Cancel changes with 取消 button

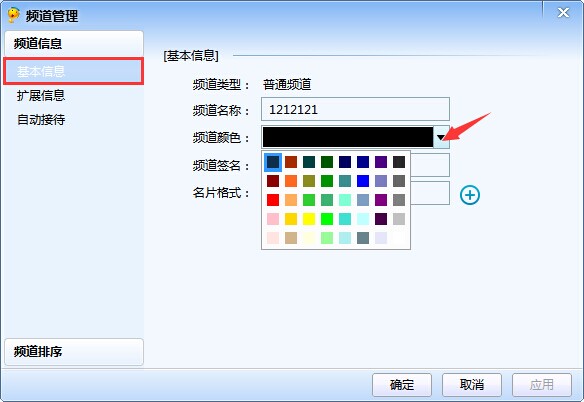[x=472, y=384]
